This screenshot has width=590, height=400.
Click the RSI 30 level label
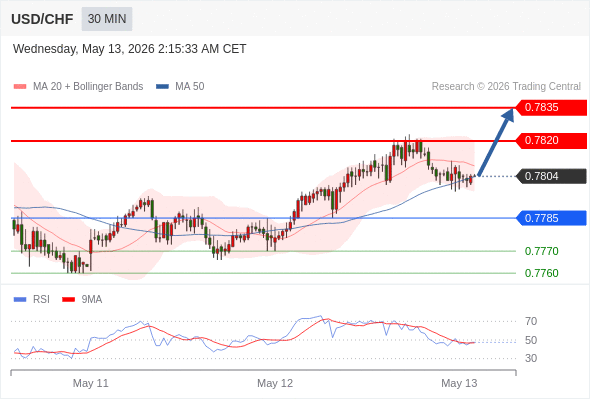coord(531,358)
